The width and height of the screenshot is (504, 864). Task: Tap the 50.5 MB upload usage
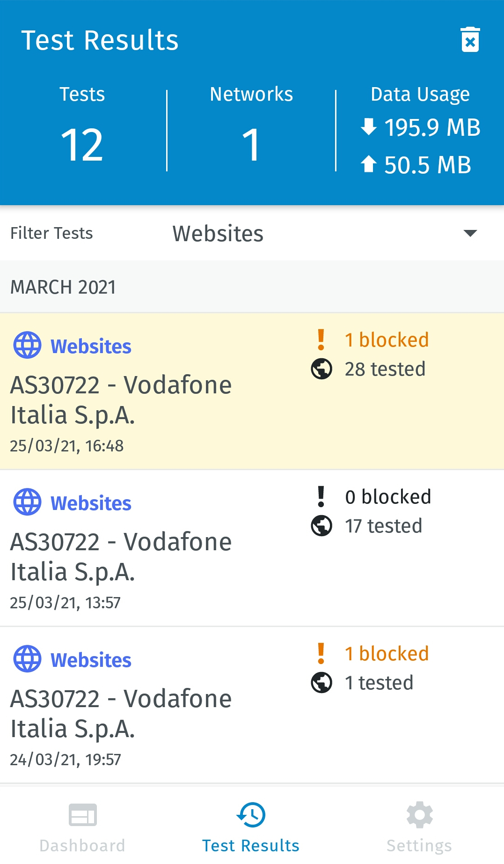[x=416, y=165]
